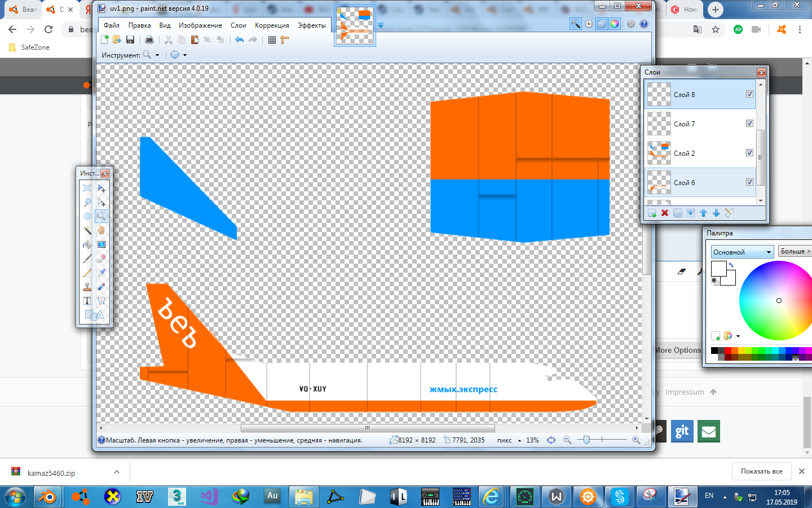Choose the Eraser tool
Screen dimensions: 812x508
[101, 259]
